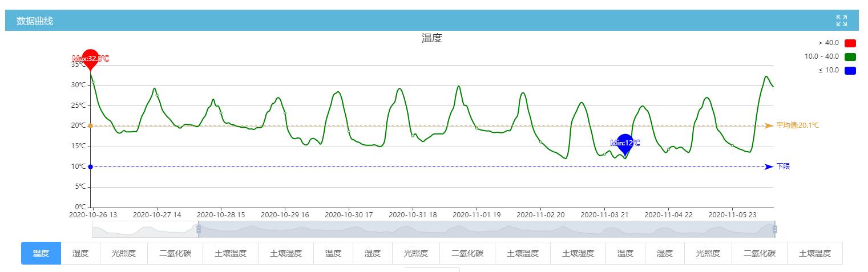The image size is (868, 272).
Task: Toggle the red > 40.0 legend swatch
Action: pos(850,43)
